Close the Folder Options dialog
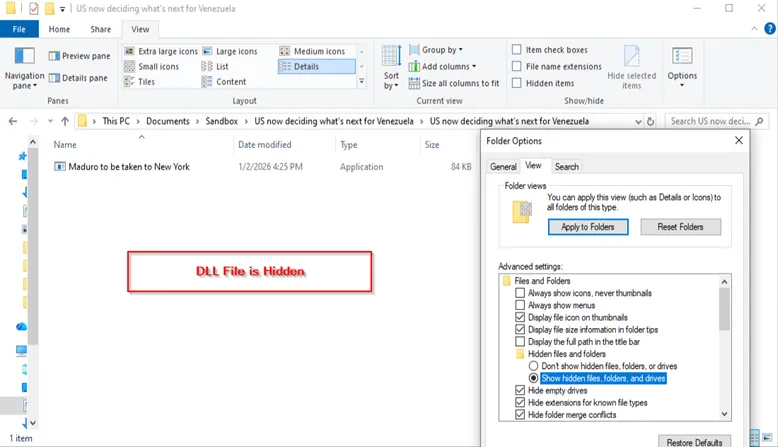Image resolution: width=778 pixels, height=447 pixels. (x=739, y=140)
